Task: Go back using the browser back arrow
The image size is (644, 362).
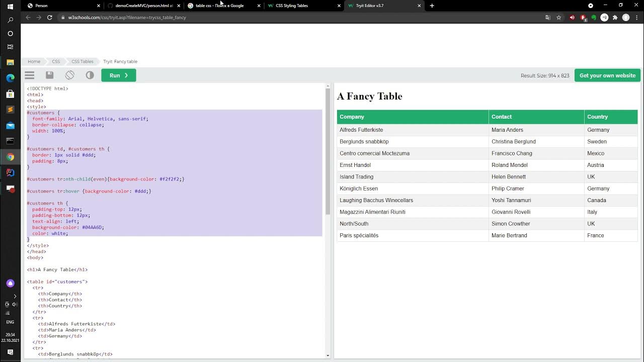Action: tap(28, 17)
